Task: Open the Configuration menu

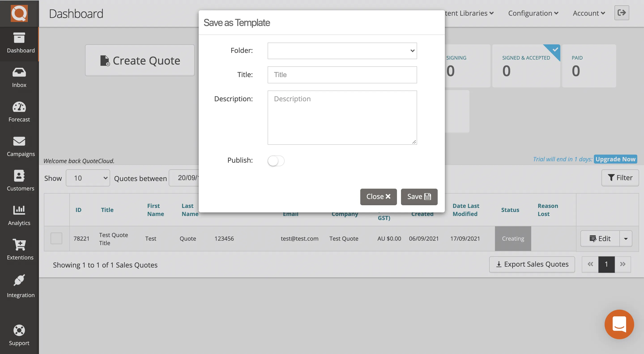Action: click(x=533, y=13)
